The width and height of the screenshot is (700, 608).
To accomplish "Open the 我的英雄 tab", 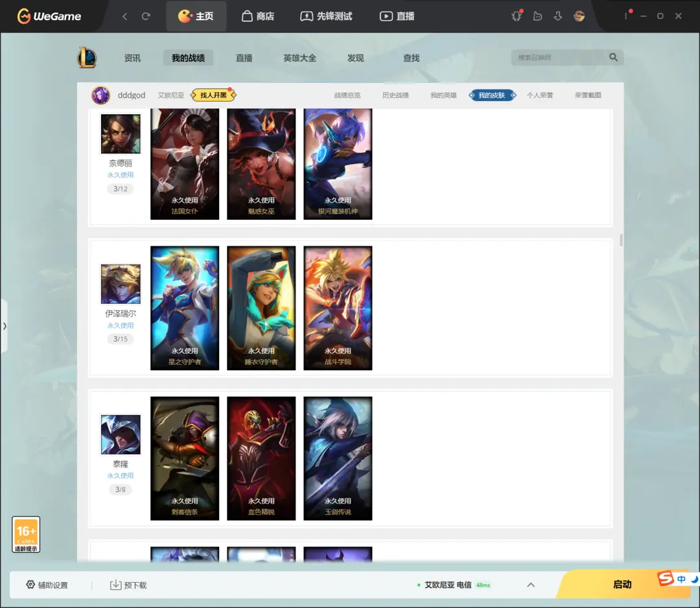I will (443, 95).
